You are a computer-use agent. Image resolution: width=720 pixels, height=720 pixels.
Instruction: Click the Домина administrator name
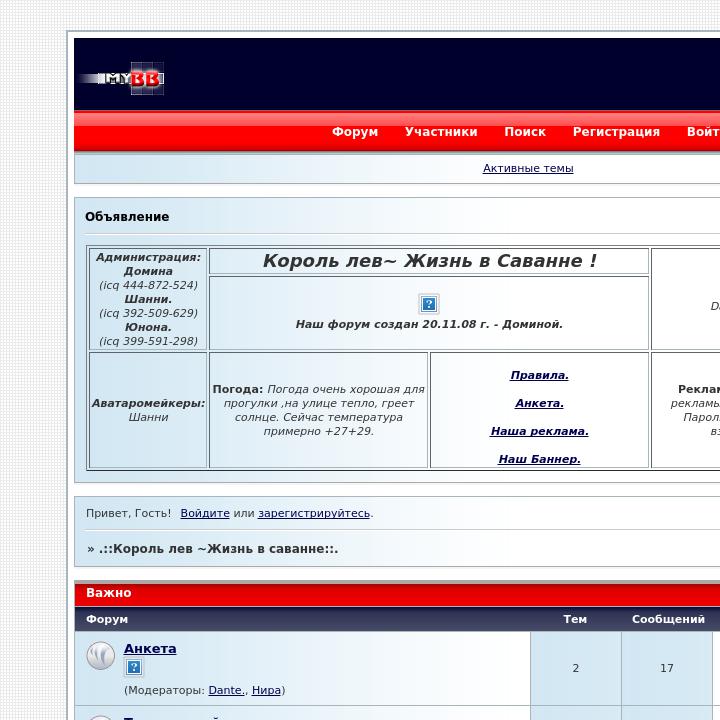(x=148, y=271)
